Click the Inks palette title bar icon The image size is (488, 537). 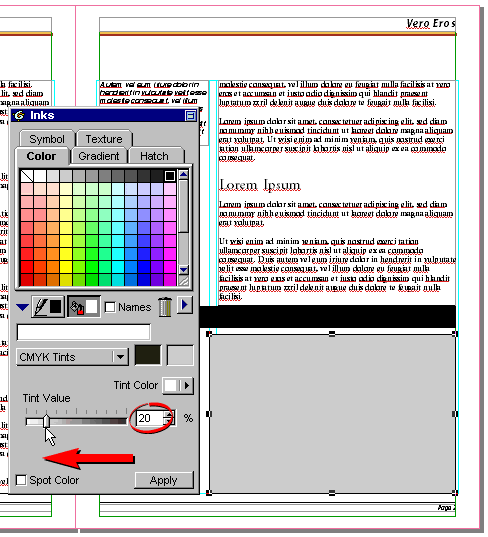(x=19, y=115)
